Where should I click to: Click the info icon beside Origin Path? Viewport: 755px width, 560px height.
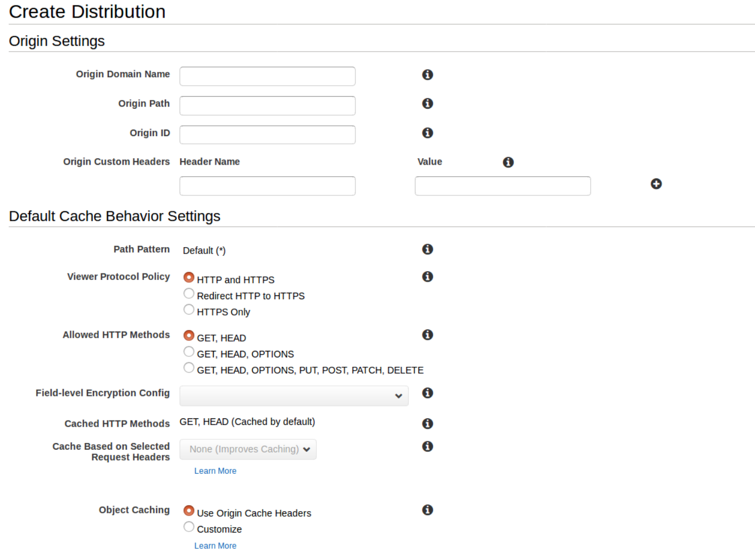[x=428, y=104]
